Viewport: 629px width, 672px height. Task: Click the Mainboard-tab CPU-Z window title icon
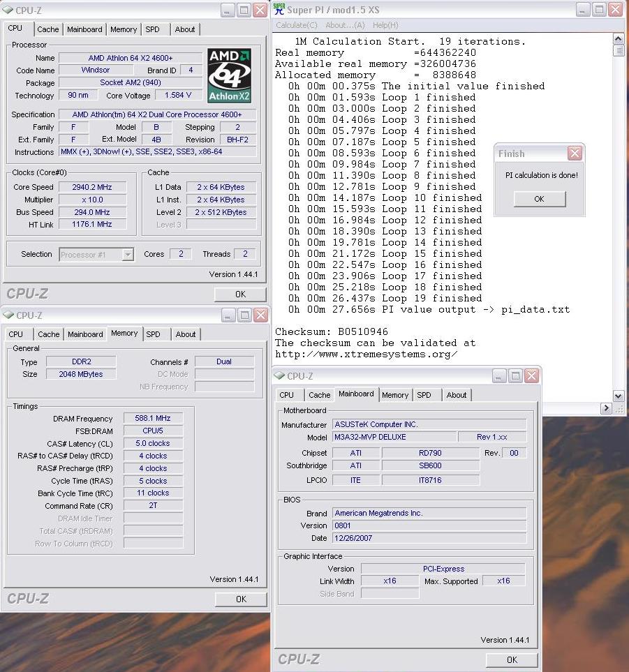(x=279, y=375)
